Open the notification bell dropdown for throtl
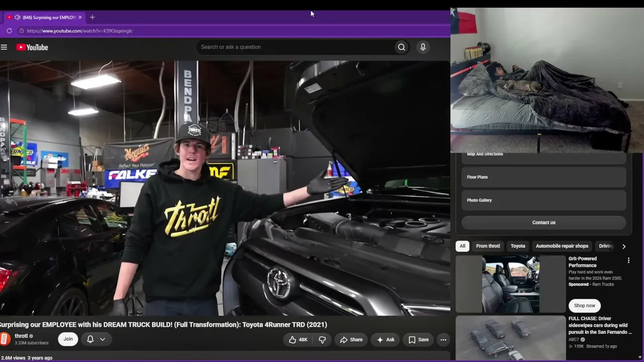Image resolution: width=644 pixels, height=362 pixels. (x=96, y=339)
